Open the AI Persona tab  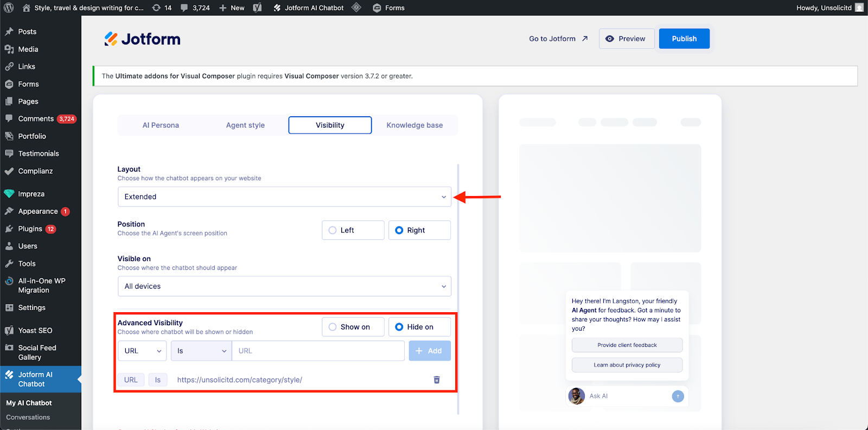(x=161, y=125)
